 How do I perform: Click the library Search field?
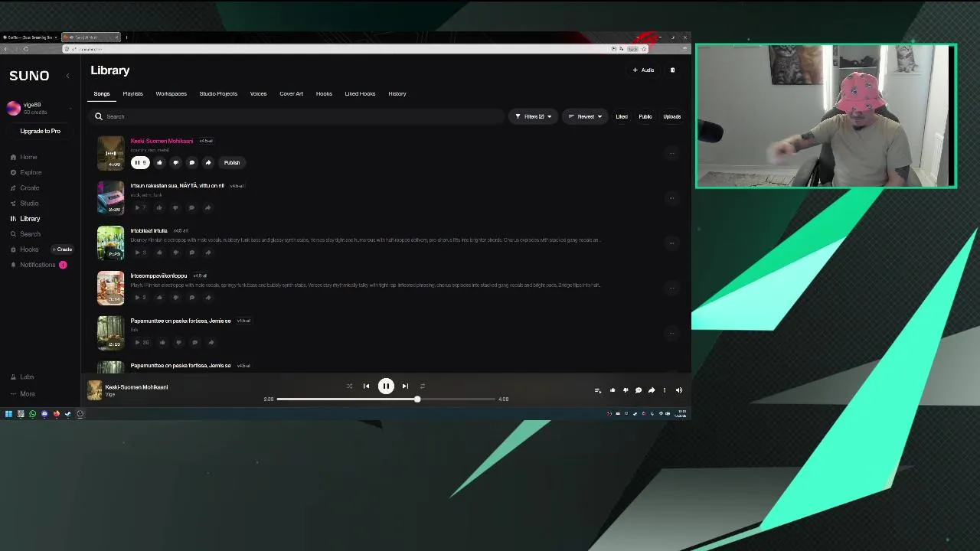(296, 116)
